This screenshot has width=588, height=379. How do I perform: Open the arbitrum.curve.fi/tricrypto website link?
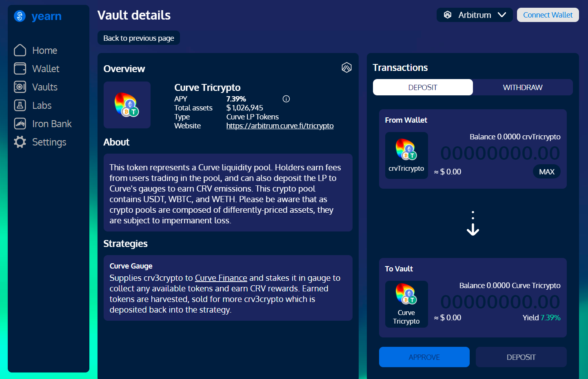coord(280,126)
